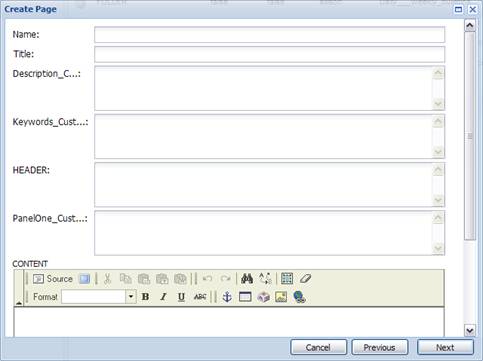Click the Cancel button
This screenshot has height=361, width=483.
pyautogui.click(x=318, y=347)
